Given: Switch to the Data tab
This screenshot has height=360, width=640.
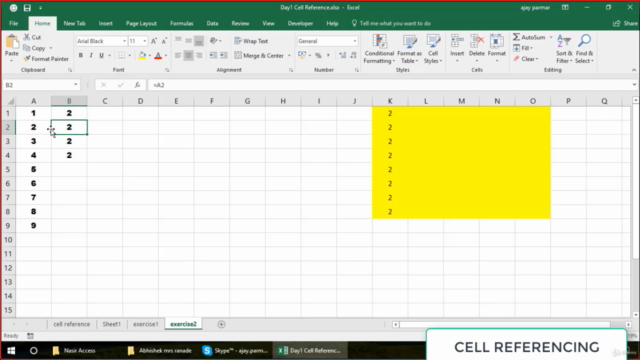Looking at the screenshot, I should [212, 23].
